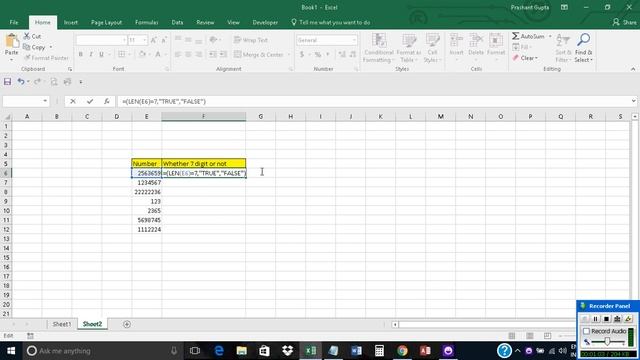Click the Paste icon
640x360 pixels.
point(11,41)
